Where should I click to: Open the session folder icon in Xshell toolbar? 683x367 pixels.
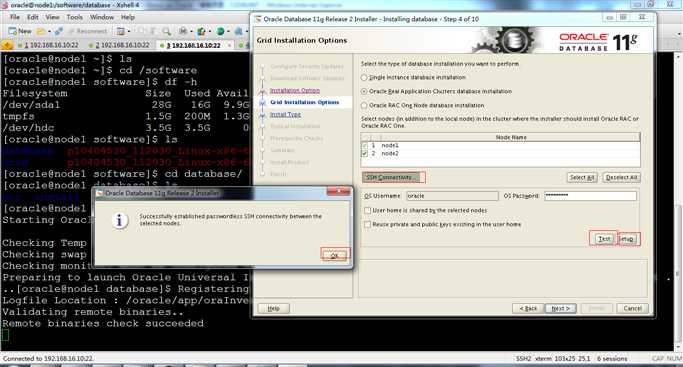[x=41, y=31]
